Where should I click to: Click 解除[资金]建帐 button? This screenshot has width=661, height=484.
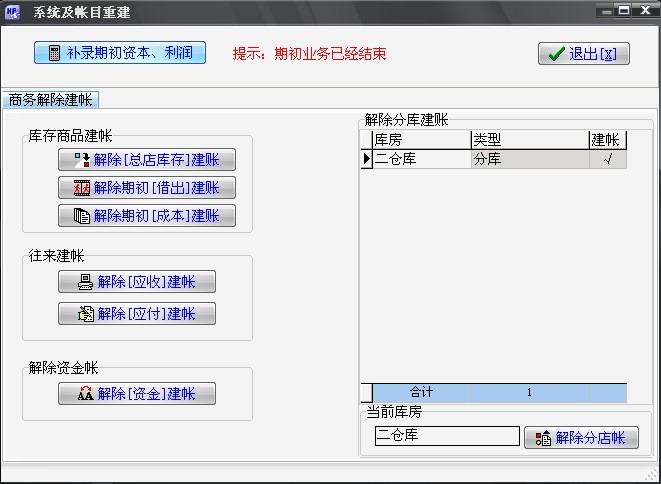click(137, 393)
